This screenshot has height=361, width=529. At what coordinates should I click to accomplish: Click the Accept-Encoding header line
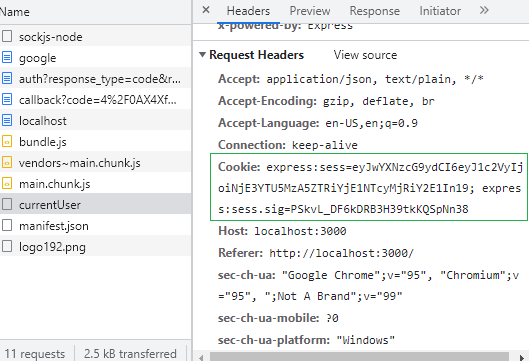coord(326,101)
